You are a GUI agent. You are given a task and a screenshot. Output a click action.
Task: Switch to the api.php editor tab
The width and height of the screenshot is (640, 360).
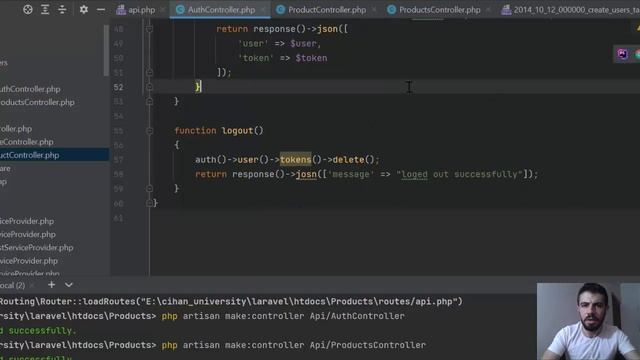tap(141, 10)
